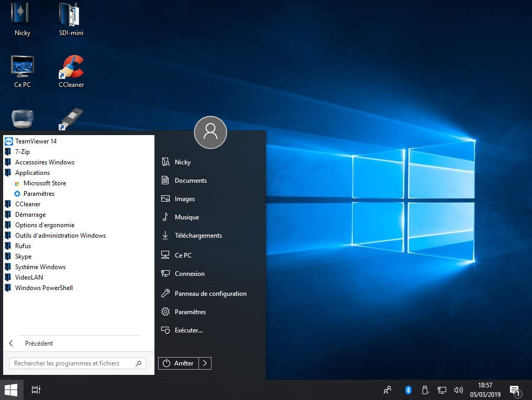Viewport: 532px width, 400px height.
Task: Click the Windows Start button on the taskbar
Action: (x=11, y=390)
